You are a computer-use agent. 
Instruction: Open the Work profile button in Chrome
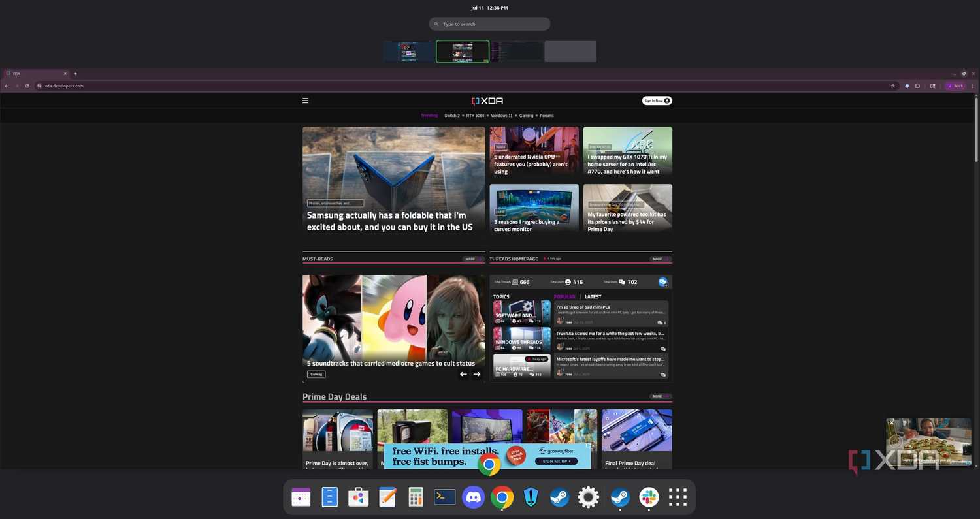[x=956, y=86]
